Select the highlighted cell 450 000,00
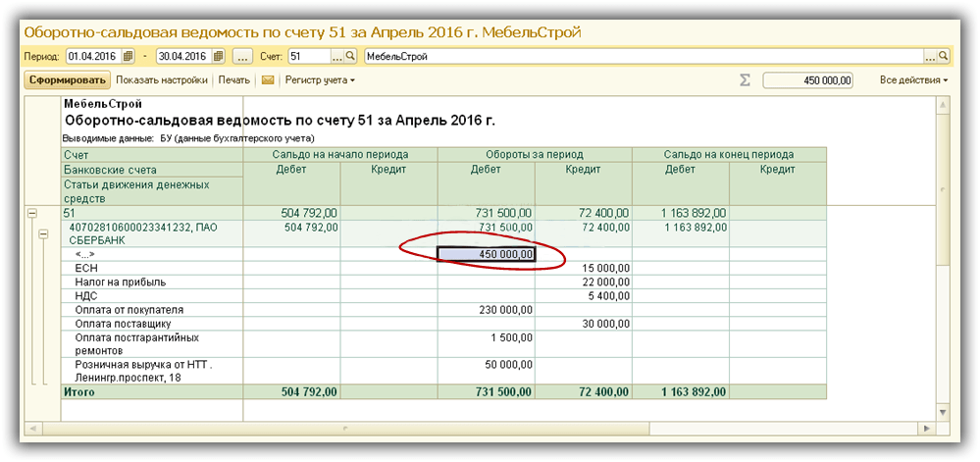Image resolution: width=980 pixels, height=462 pixels. tap(487, 254)
